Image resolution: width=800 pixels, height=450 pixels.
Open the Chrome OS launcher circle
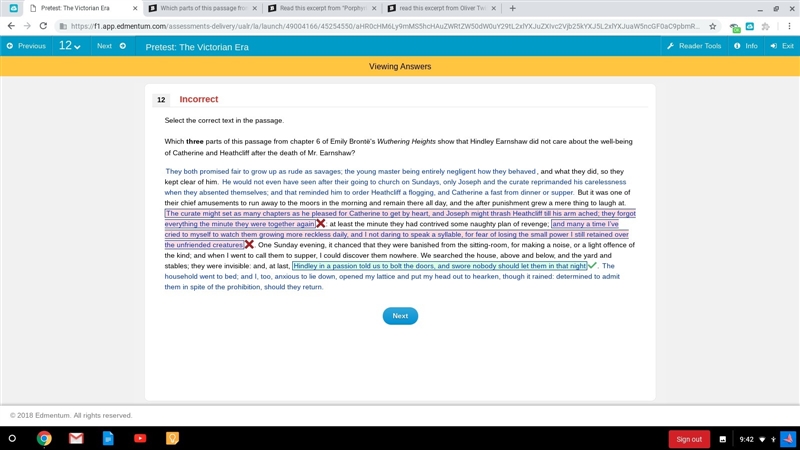(x=12, y=438)
